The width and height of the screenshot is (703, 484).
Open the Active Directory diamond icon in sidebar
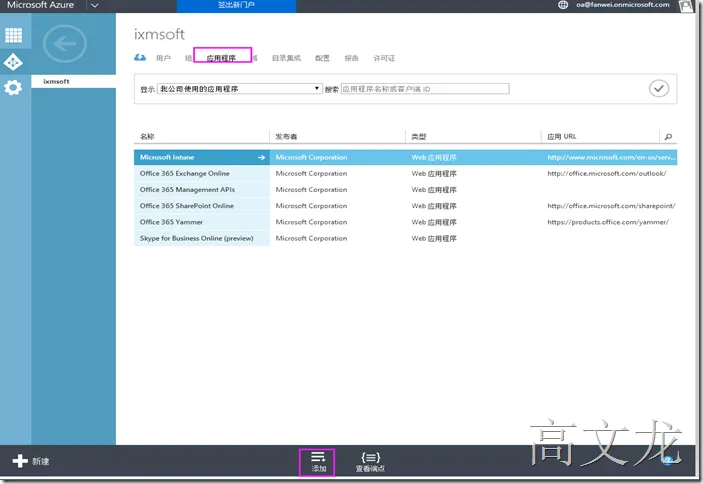(13, 62)
